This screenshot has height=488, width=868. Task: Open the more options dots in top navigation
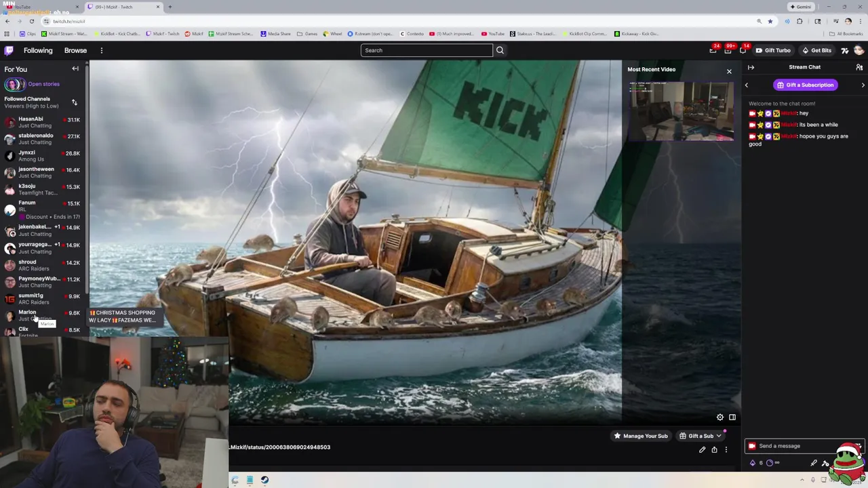102,50
